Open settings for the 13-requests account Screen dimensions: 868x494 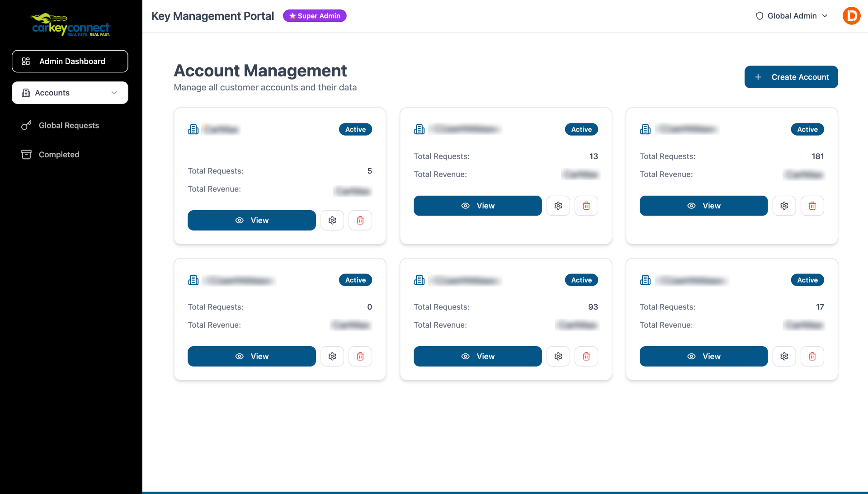point(558,206)
